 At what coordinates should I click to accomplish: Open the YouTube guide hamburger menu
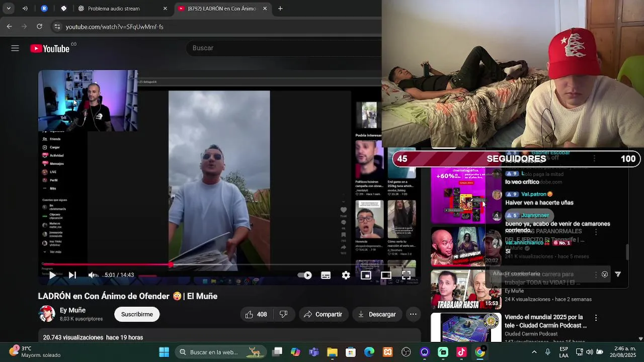(15, 48)
